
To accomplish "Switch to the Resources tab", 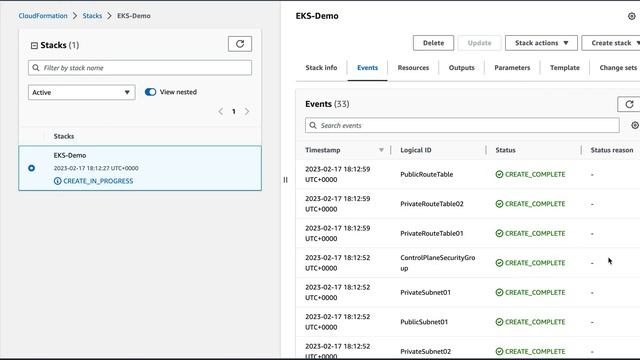I will (413, 68).
